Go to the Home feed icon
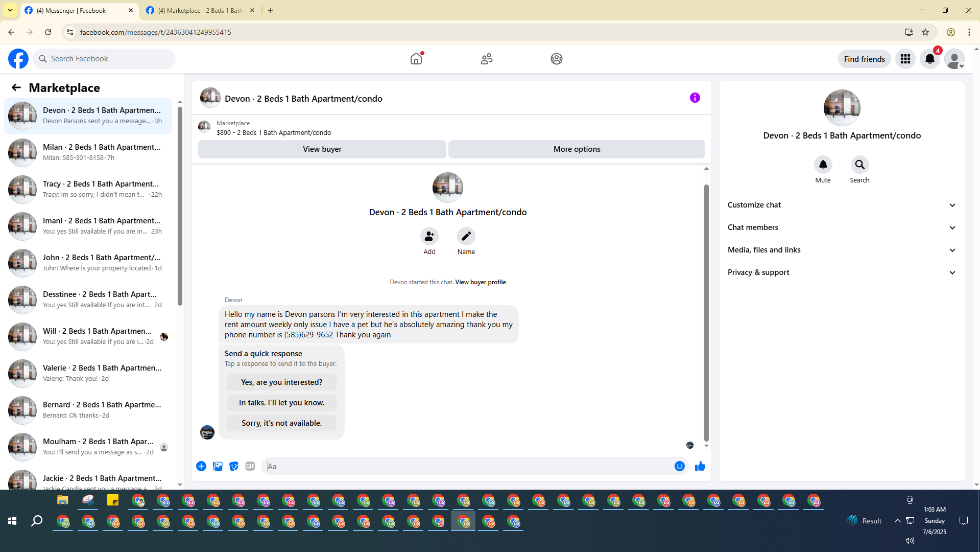This screenshot has height=552, width=980. (416, 59)
